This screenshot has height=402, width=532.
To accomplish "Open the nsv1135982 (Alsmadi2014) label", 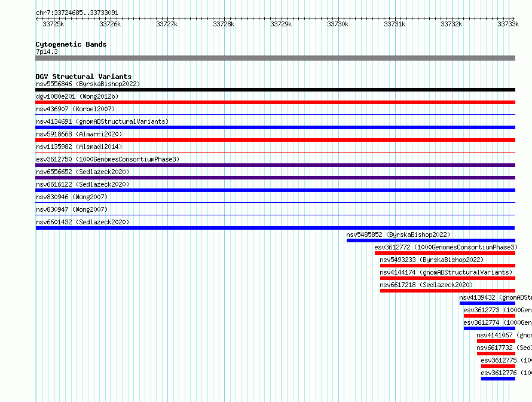I will (x=79, y=147).
